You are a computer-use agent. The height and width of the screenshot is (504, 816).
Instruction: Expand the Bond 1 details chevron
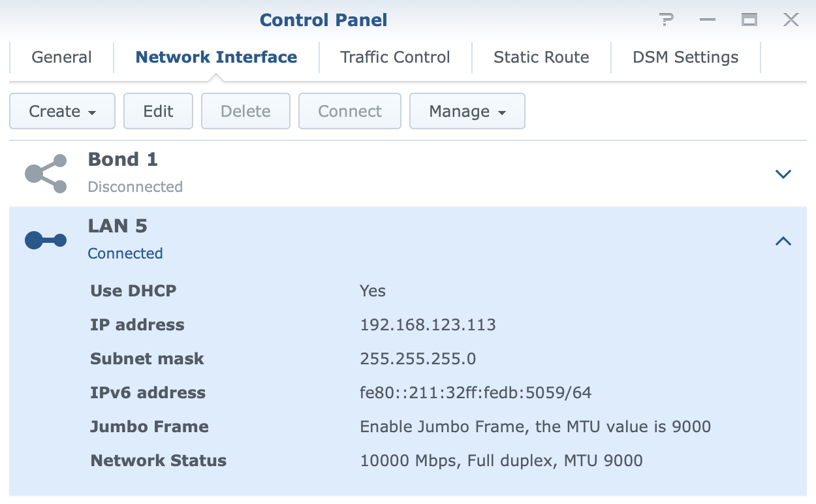(x=783, y=174)
